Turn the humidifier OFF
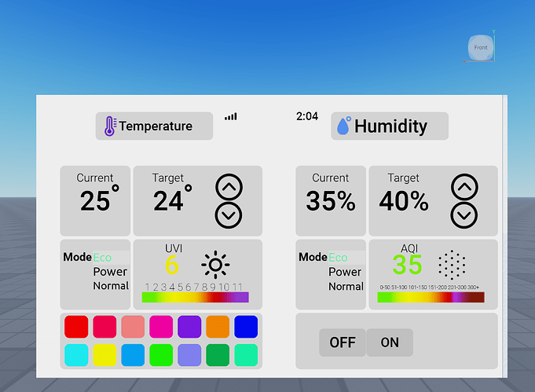Image resolution: width=535 pixels, height=392 pixels. [343, 343]
